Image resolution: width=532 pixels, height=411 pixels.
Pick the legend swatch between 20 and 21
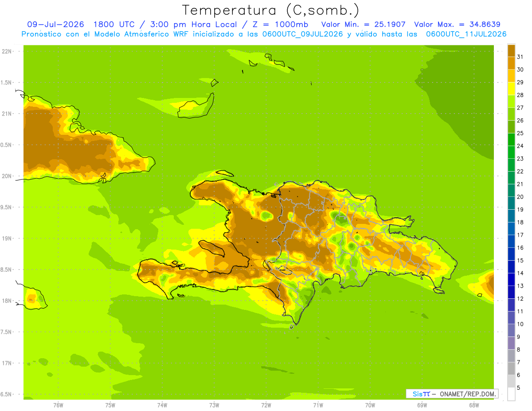[511, 190]
